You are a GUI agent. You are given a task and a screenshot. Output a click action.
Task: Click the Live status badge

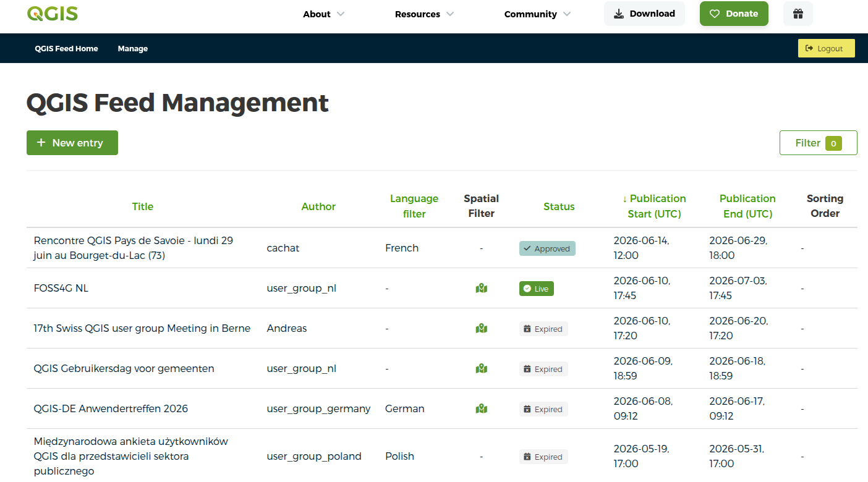(x=537, y=289)
